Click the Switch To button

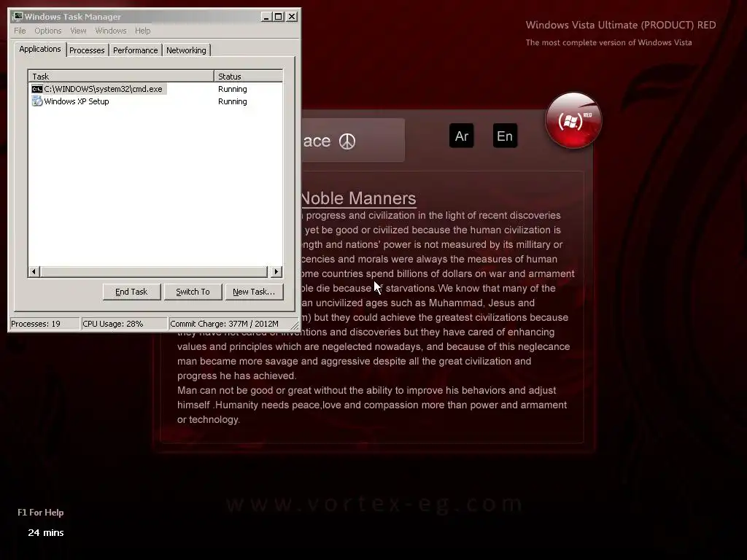point(193,292)
